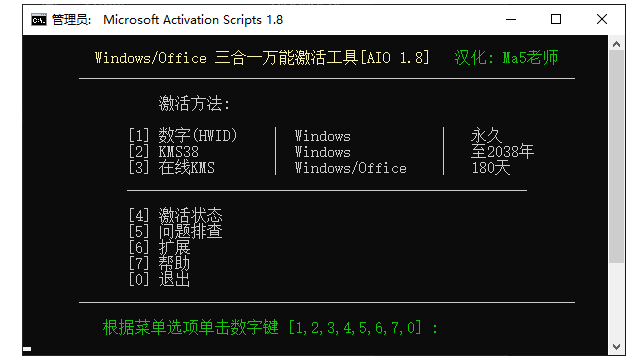Viewport: 640px width, 360px height.
Task: Click the window title text Microsoft Activation Scripts 1.8
Action: (x=193, y=20)
